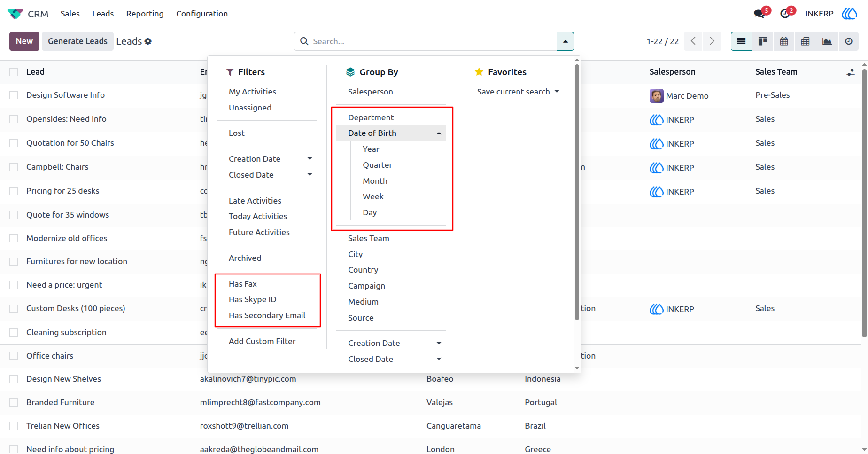Check the Campbell: Chairs row

[x=14, y=167]
